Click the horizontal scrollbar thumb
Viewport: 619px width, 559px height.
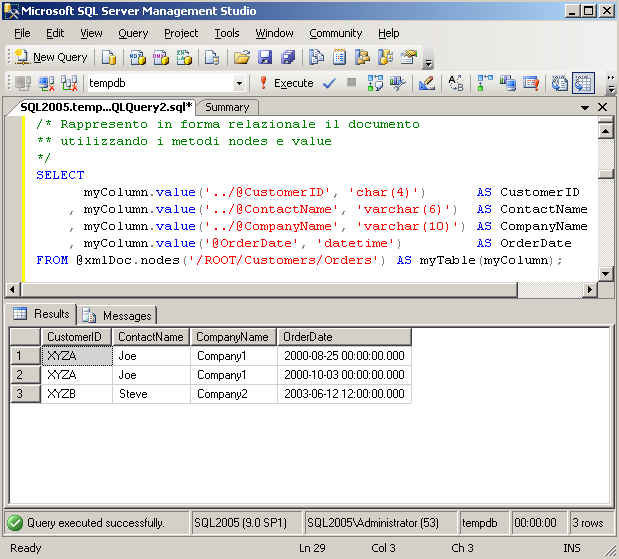(x=269, y=290)
